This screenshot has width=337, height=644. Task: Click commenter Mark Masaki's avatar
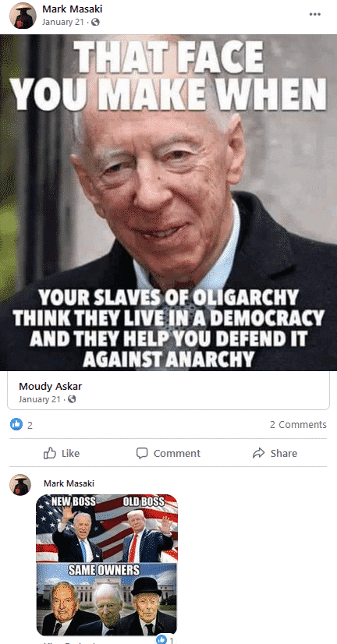coord(20,485)
